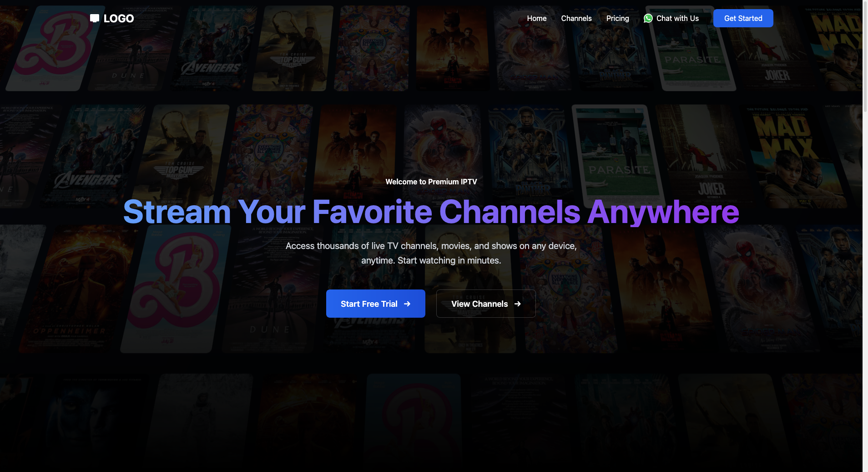The height and width of the screenshot is (472, 868).
Task: Click the Get Started button
Action: point(743,18)
